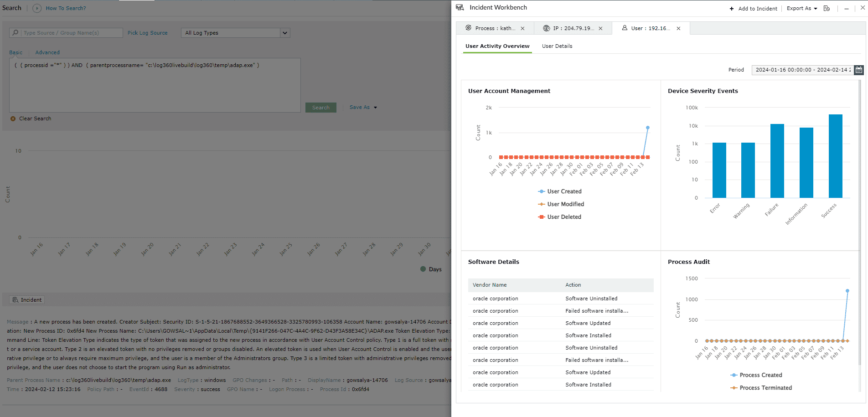Click the globe icon on the IP tab
The width and height of the screenshot is (868, 417).
(547, 28)
